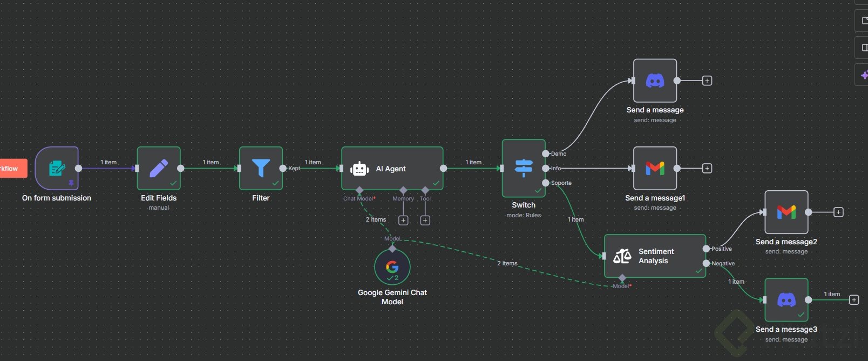Add node after Send a message1 output
Viewport: 868px width, 361px height.
click(707, 168)
